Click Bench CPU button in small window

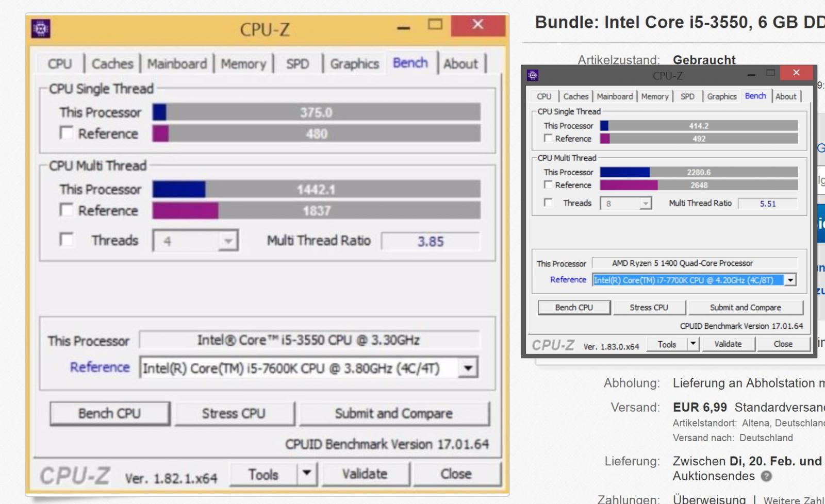point(574,307)
